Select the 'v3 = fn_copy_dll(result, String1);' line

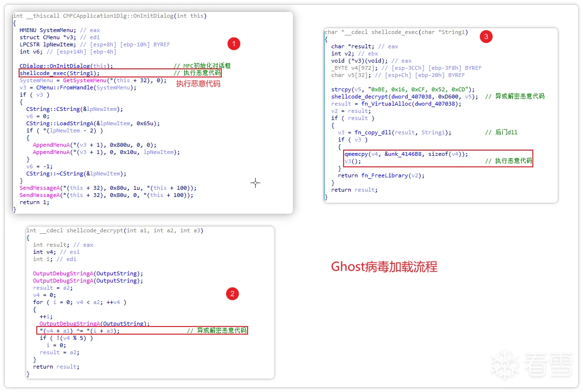pos(395,132)
